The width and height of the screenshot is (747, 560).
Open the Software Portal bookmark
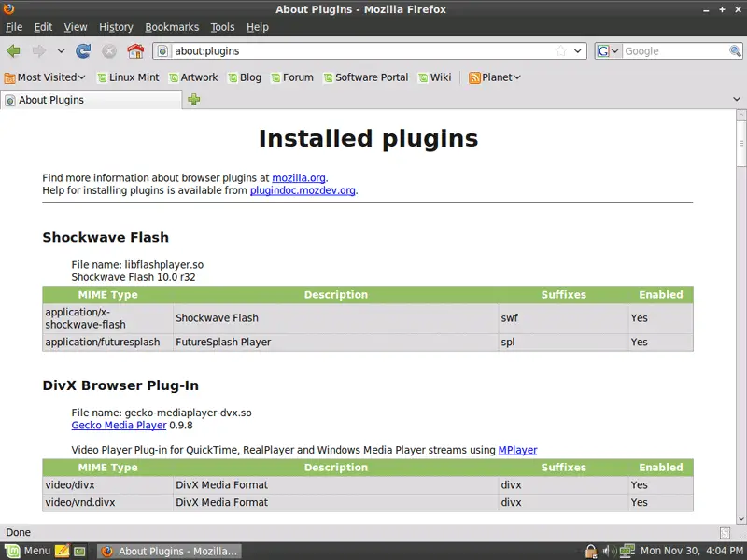[x=365, y=77]
